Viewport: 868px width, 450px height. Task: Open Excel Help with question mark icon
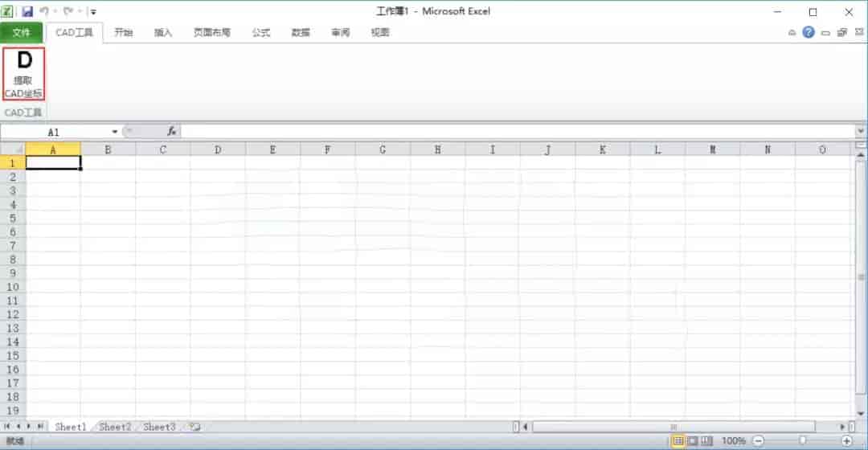(x=809, y=33)
